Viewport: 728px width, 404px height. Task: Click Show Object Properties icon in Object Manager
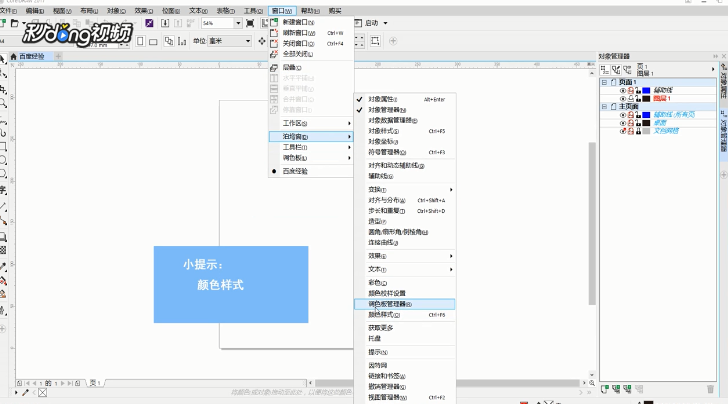(x=604, y=70)
